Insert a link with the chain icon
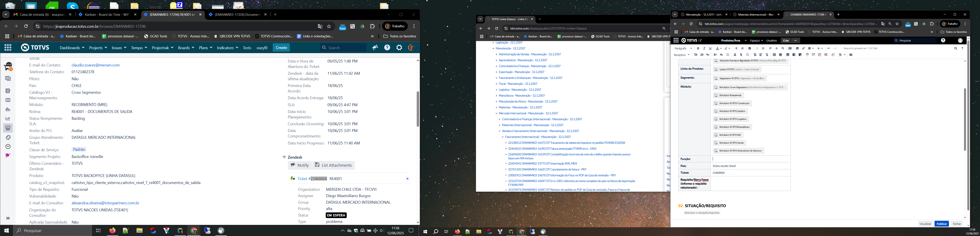980x236 pixels. (x=803, y=48)
